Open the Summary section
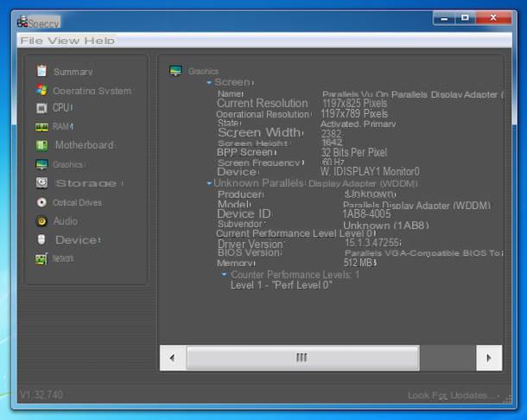Viewport: 527px width, 420px height. point(73,72)
